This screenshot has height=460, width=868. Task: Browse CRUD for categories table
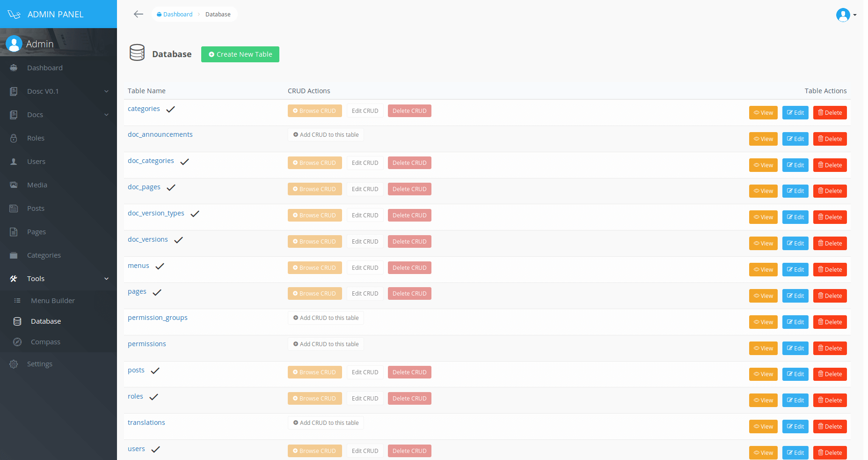(x=314, y=111)
